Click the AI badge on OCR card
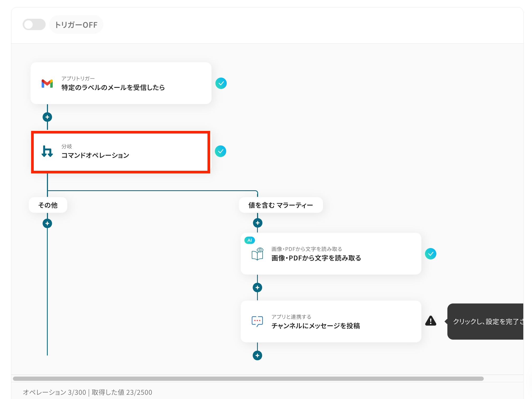 coord(249,240)
